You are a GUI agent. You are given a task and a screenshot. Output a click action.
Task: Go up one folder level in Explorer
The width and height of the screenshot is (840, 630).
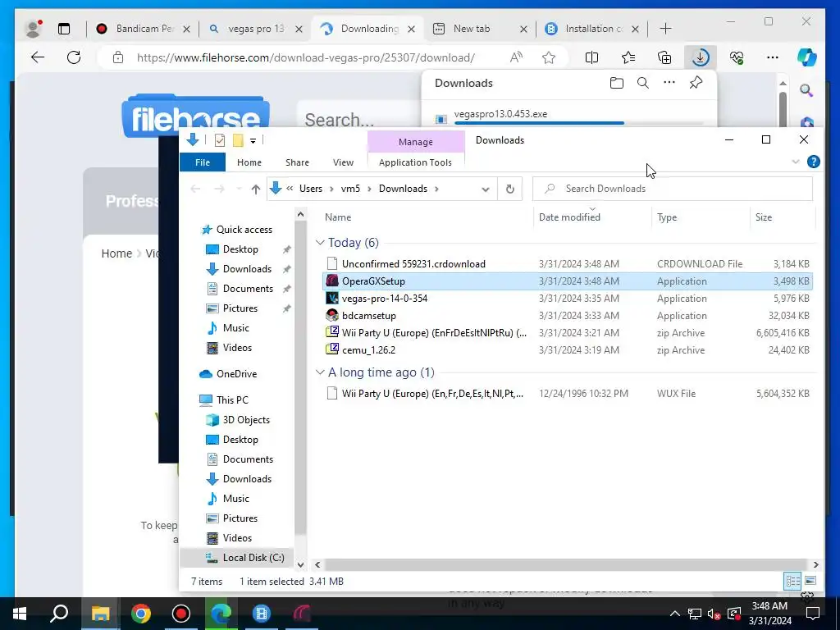coord(256,189)
